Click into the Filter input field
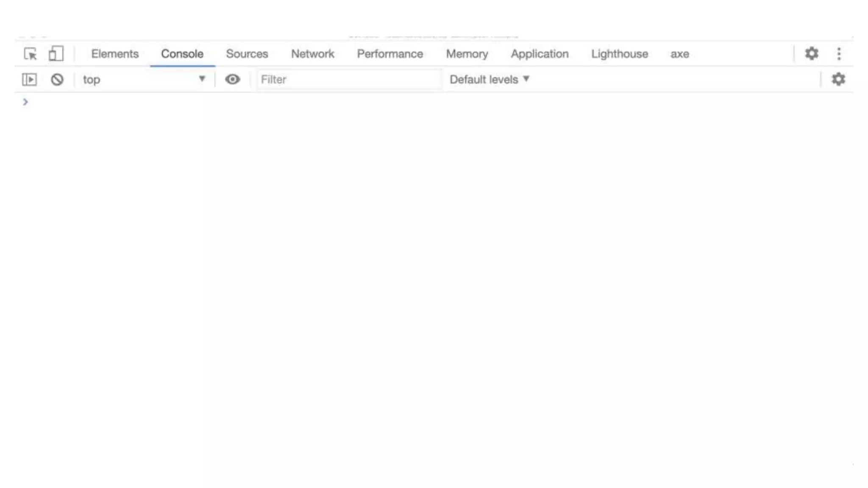Image resolution: width=868 pixels, height=488 pixels. coord(348,79)
